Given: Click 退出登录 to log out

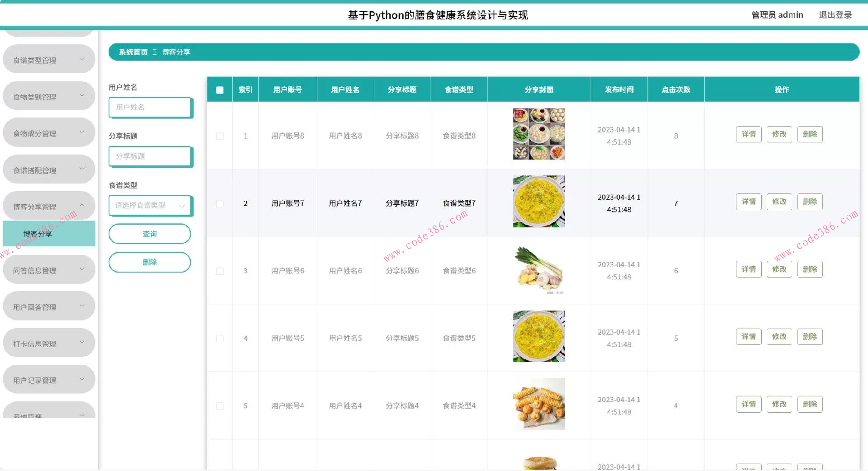Looking at the screenshot, I should [835, 14].
